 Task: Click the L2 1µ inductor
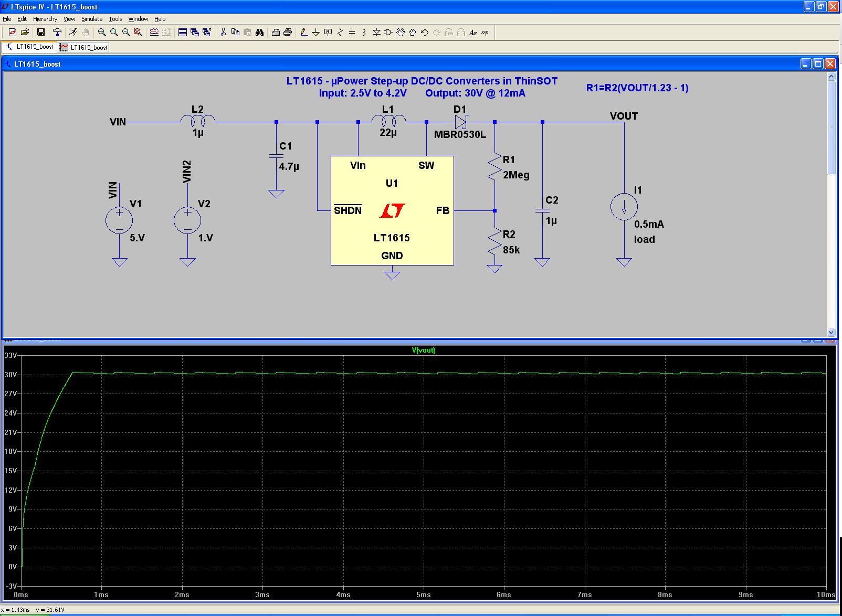click(x=198, y=120)
